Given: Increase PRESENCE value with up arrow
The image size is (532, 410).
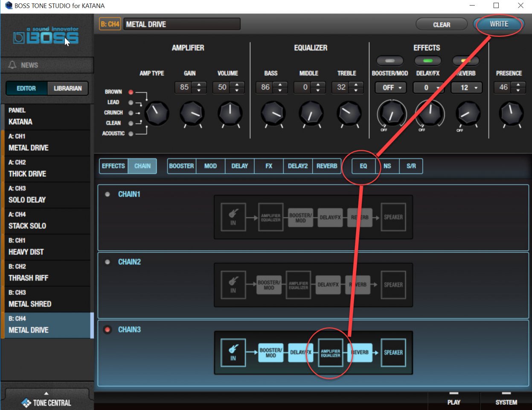Looking at the screenshot, I should 518,85.
